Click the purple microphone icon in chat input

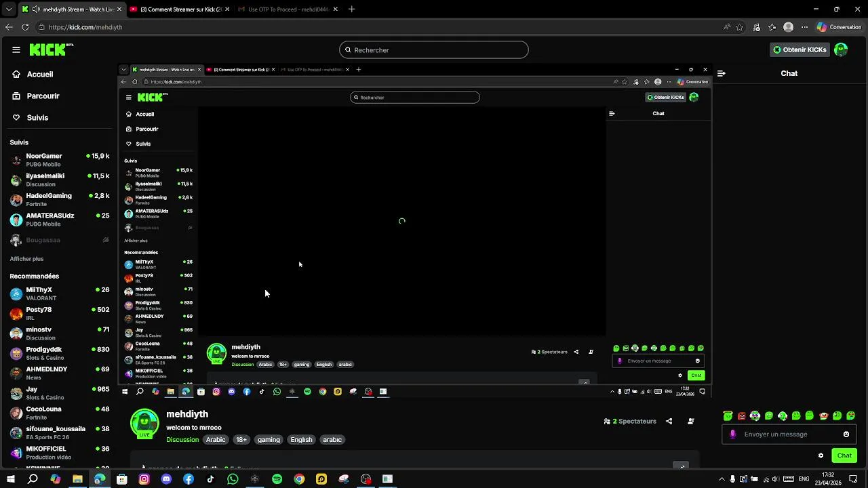pyautogui.click(x=732, y=434)
